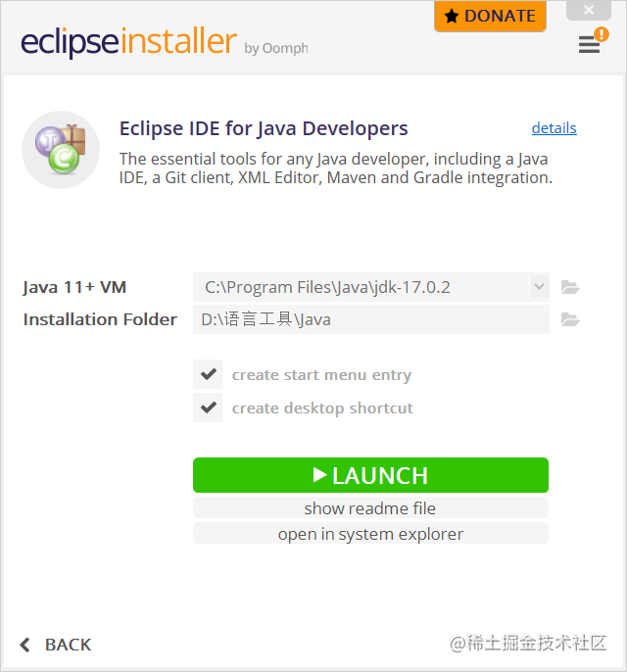Image resolution: width=627 pixels, height=672 pixels.
Task: Toggle create start menu entry checkbox
Action: click(208, 374)
